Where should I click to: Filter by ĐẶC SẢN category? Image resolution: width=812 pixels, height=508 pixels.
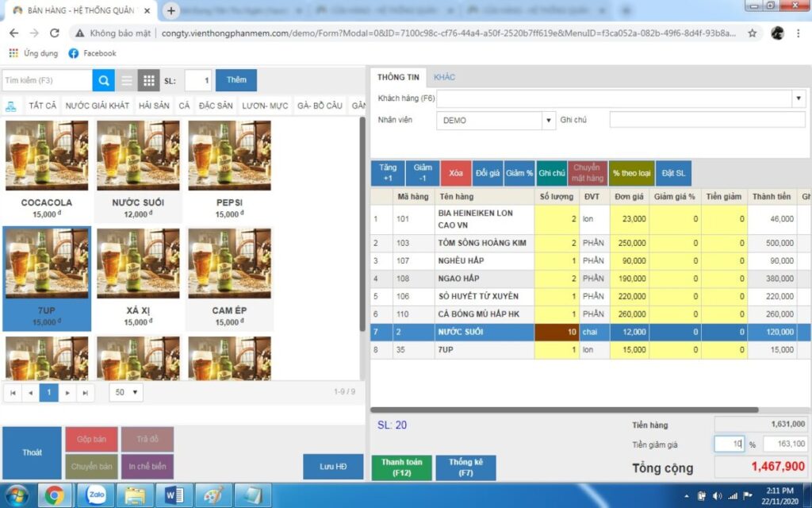[216, 106]
